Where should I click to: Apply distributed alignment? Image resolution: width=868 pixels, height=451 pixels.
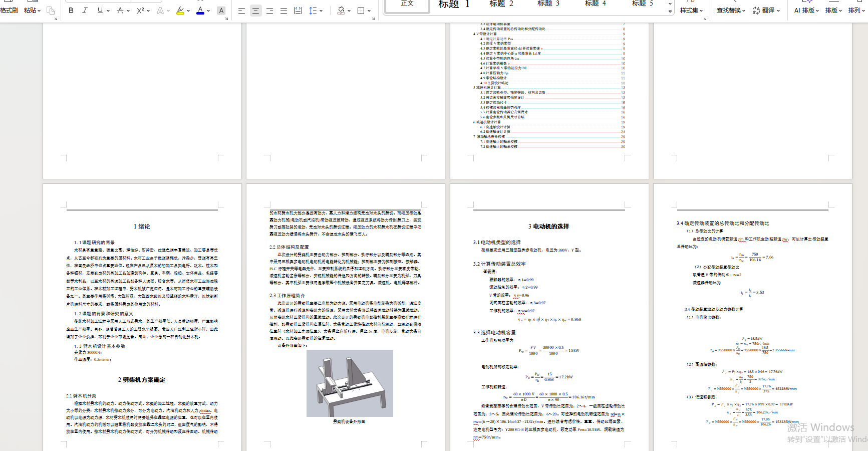point(298,11)
